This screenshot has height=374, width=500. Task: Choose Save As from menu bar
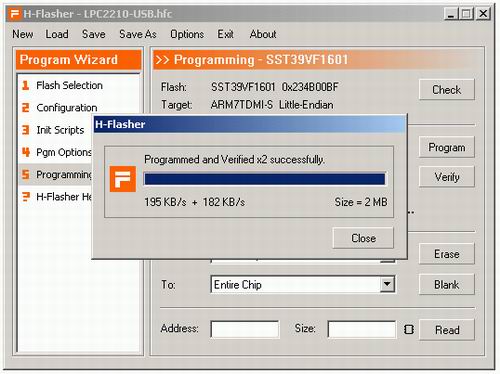138,34
